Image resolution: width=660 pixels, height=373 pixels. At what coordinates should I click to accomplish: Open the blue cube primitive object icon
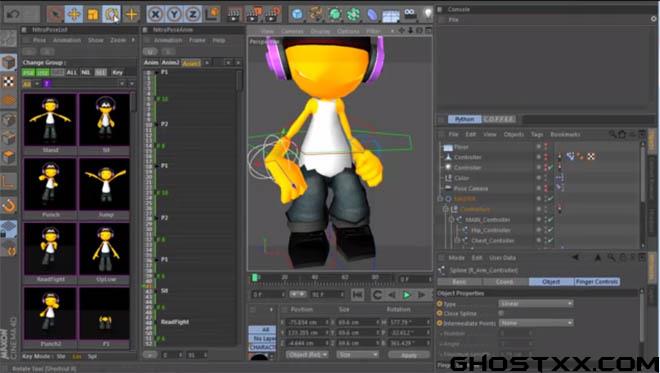pyautogui.click(x=297, y=15)
